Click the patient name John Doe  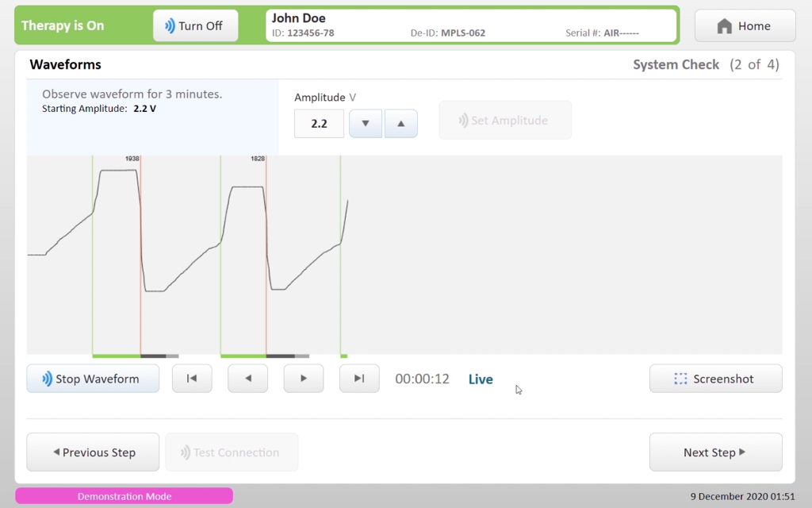pos(299,18)
